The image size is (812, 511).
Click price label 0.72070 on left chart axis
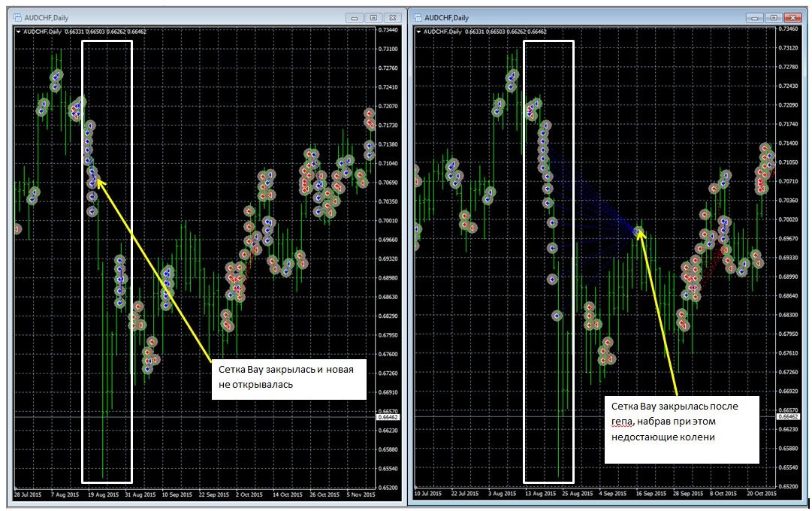pos(388,106)
